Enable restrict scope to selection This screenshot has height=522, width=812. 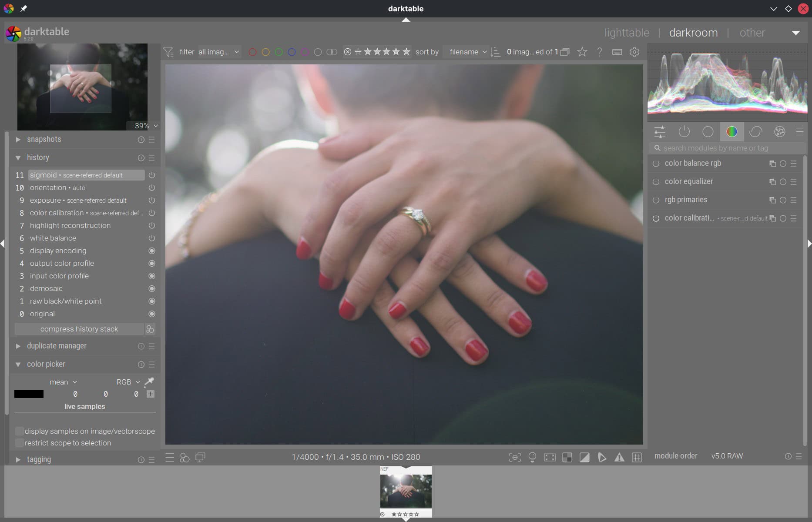[20, 443]
